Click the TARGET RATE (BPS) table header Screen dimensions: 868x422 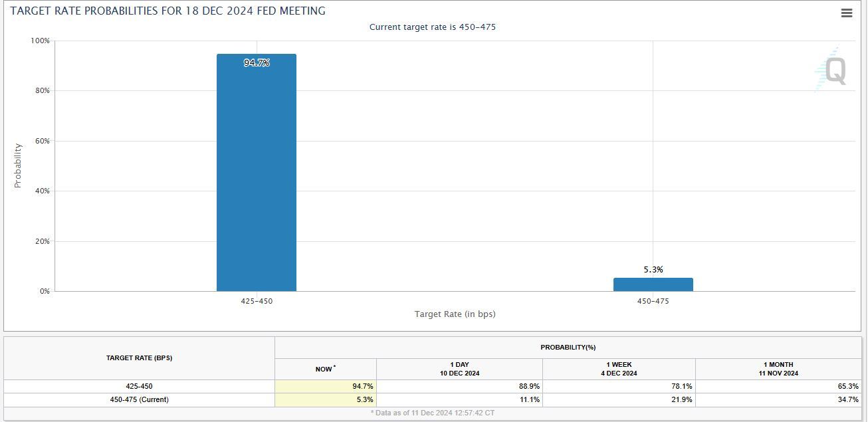[139, 358]
